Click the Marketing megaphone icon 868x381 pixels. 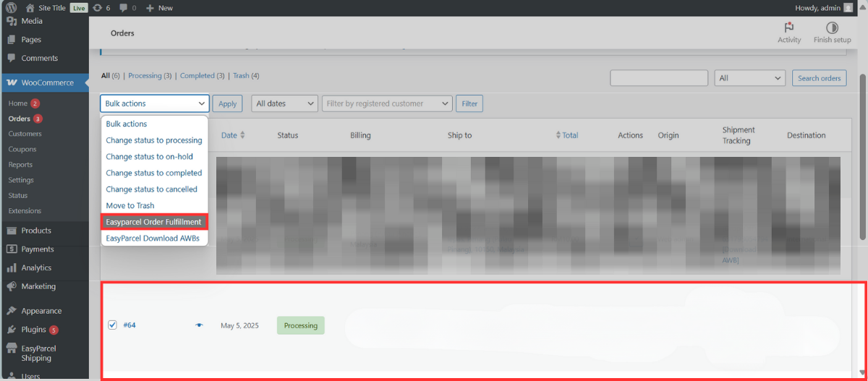pyautogui.click(x=12, y=287)
